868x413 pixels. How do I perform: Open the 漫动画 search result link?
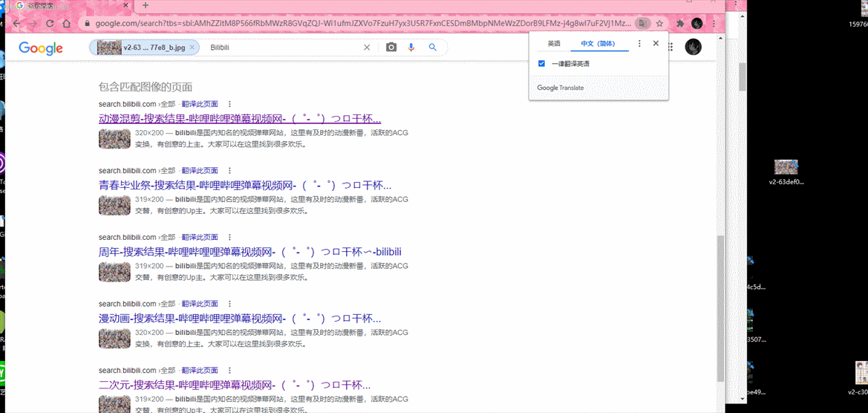(240, 319)
